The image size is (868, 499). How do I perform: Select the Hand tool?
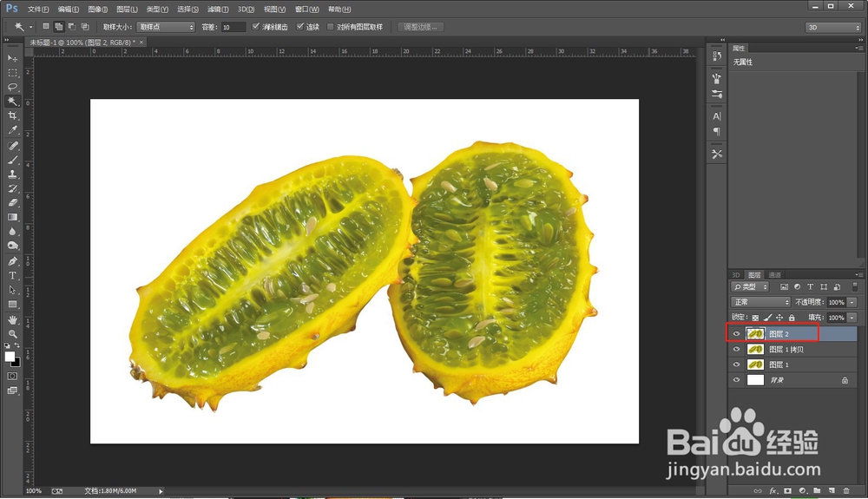click(x=13, y=319)
